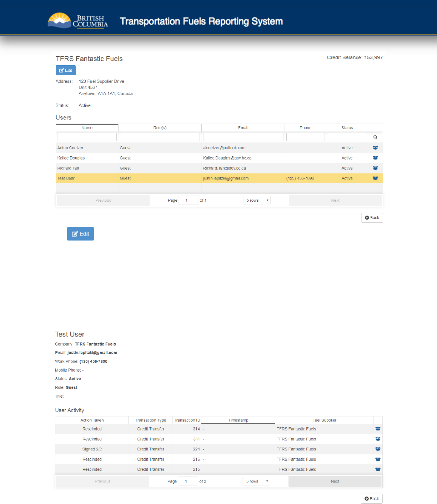The image size is (437, 504).
Task: Sort activity by Transaction ID column
Action: point(187,420)
